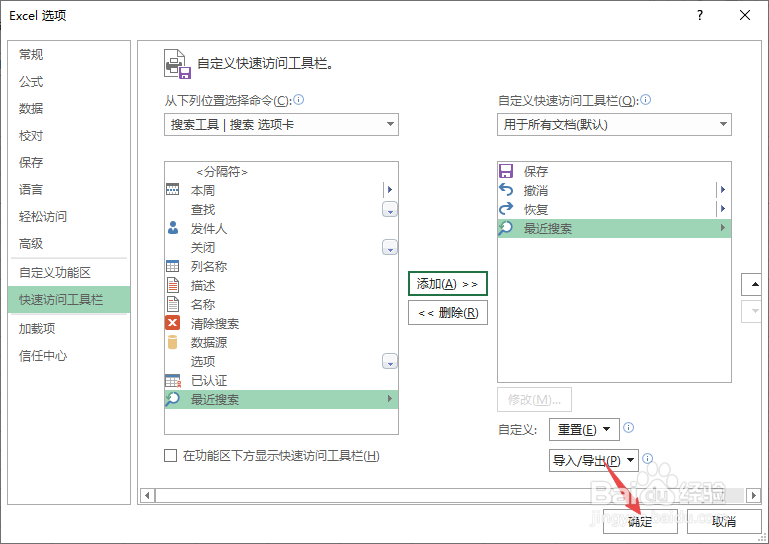769x544 pixels.
Task: Select the data source cylinder icon (数据源)
Action: 172,342
